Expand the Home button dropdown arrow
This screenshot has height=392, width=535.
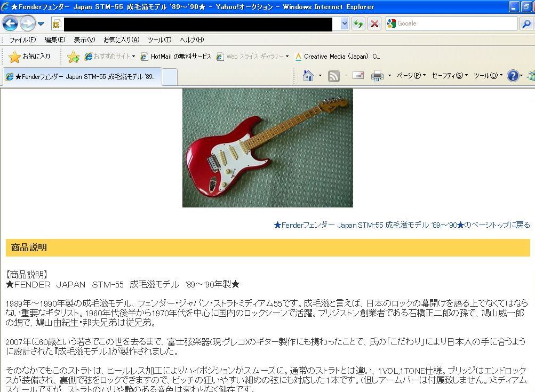(x=320, y=75)
